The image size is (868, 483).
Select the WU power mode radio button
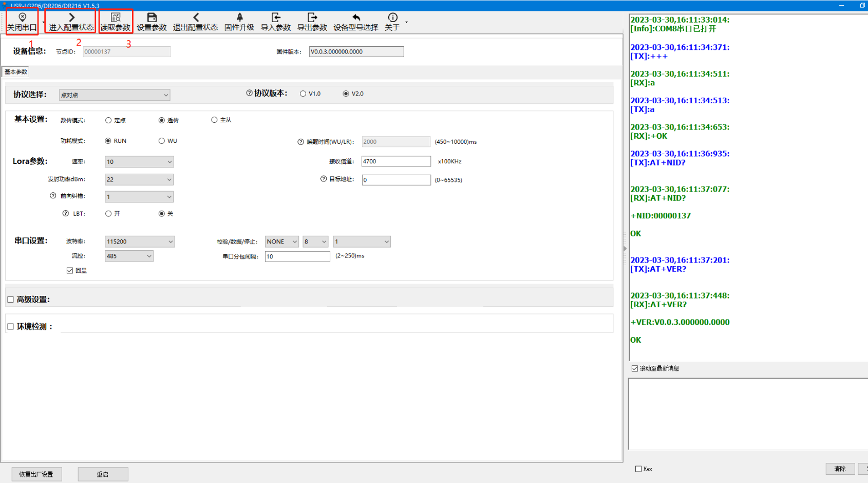coord(162,141)
